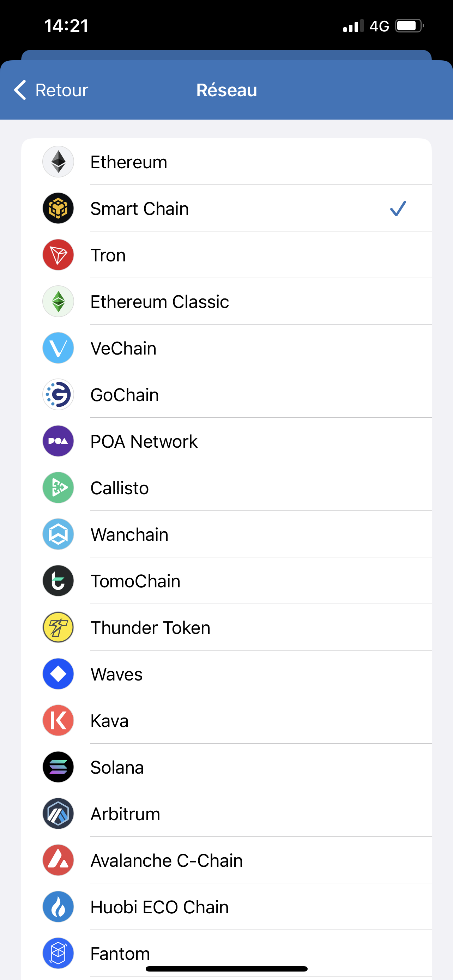The height and width of the screenshot is (980, 453).
Task: Tap the back chevron arrow
Action: click(x=20, y=90)
